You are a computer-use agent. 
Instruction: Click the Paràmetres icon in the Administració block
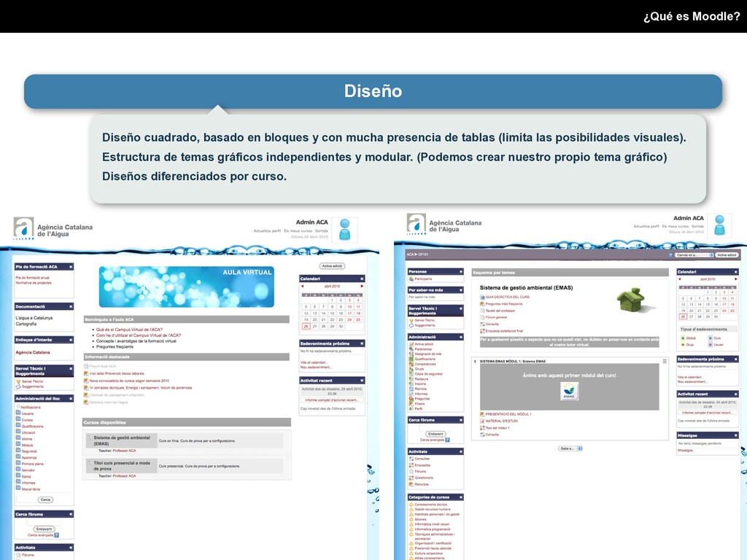tap(411, 349)
